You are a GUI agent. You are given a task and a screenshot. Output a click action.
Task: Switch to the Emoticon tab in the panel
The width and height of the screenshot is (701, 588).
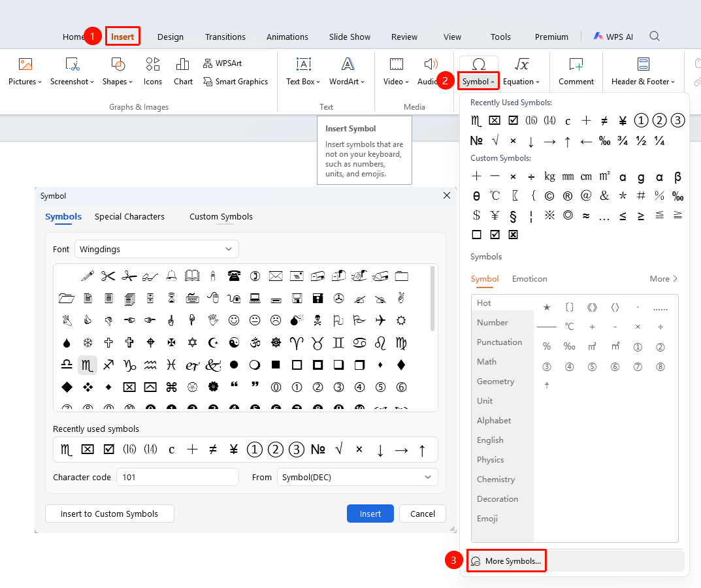pyautogui.click(x=529, y=278)
